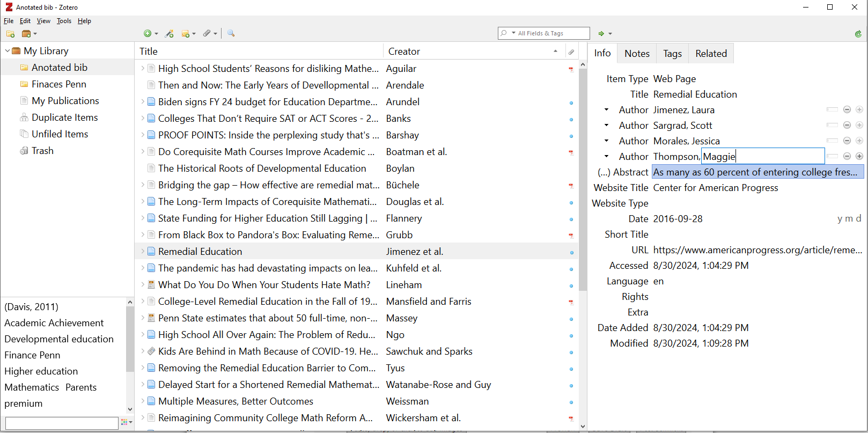Click PDF attachment icon in Grubb row
This screenshot has height=433, width=868.
pos(571,236)
